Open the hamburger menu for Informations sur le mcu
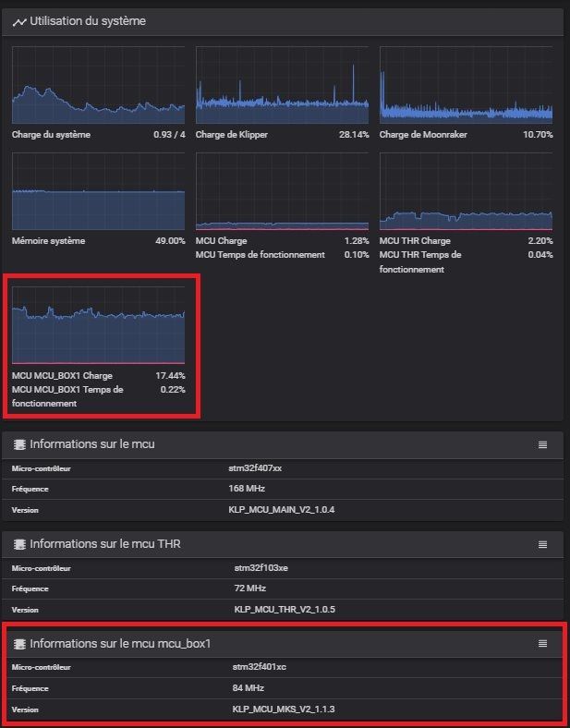The image size is (570, 728). tap(543, 444)
